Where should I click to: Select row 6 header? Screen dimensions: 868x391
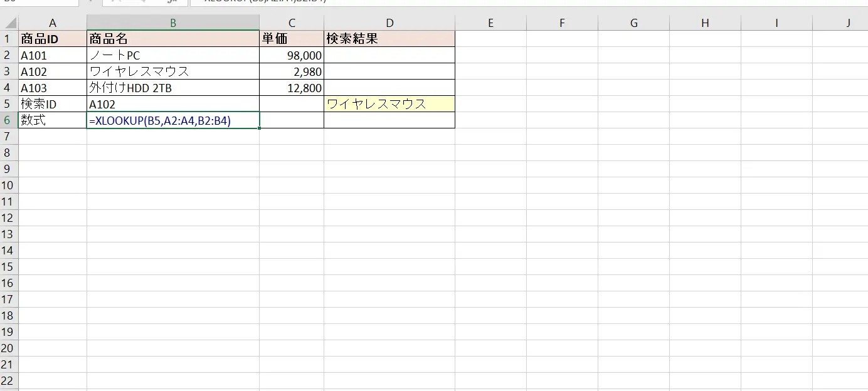[x=9, y=120]
